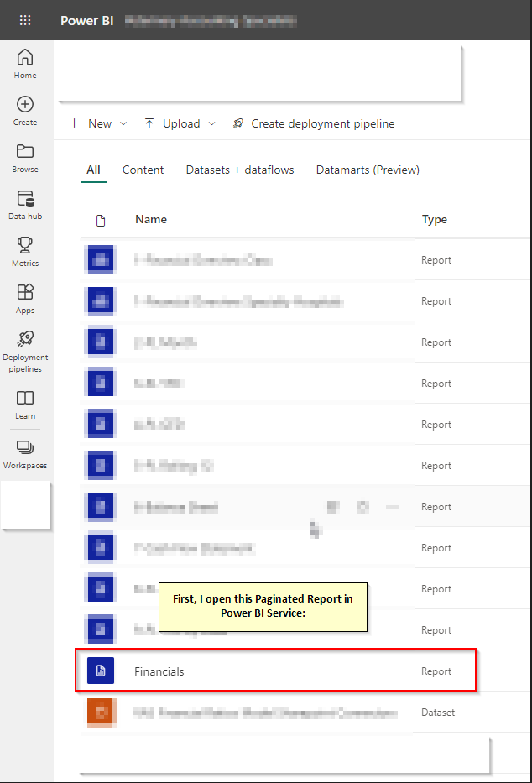Click the more options dash on hovered row

pyautogui.click(x=392, y=508)
